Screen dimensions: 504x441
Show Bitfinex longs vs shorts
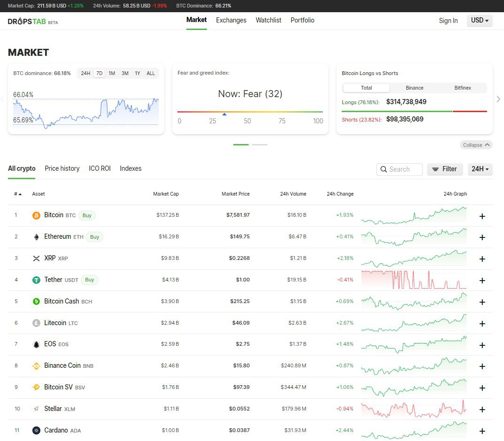(x=463, y=88)
